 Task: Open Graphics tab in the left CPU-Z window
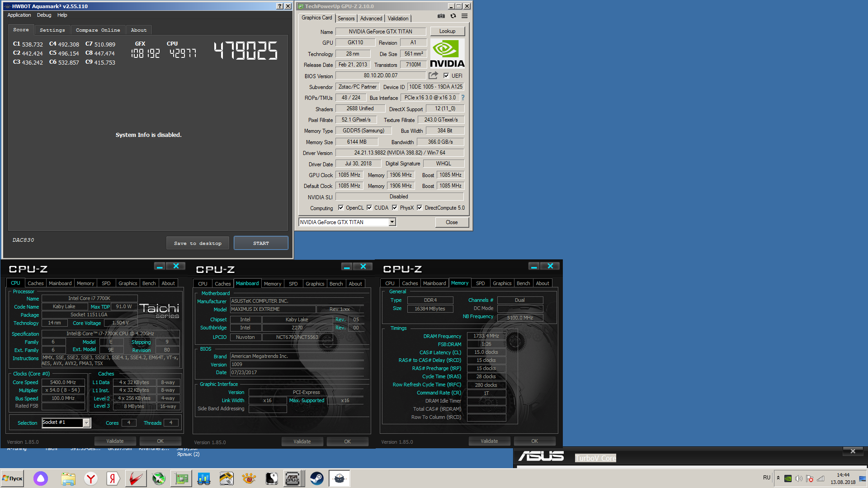coord(127,283)
